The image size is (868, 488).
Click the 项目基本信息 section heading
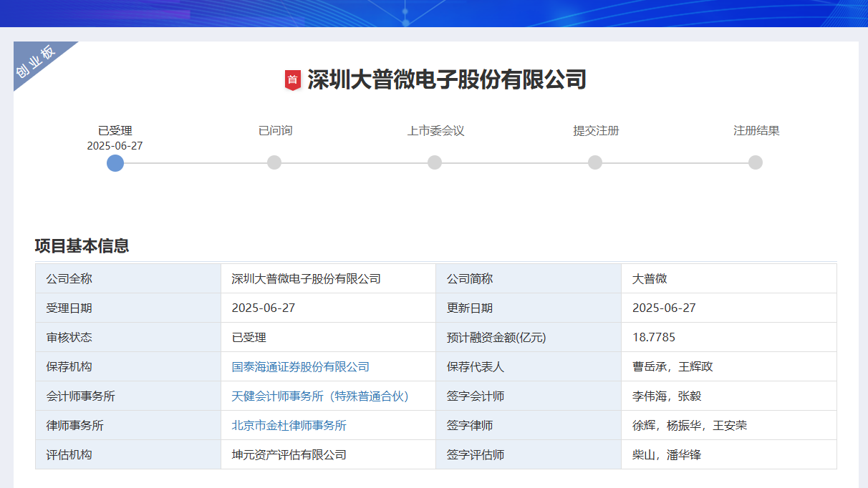pos(82,246)
